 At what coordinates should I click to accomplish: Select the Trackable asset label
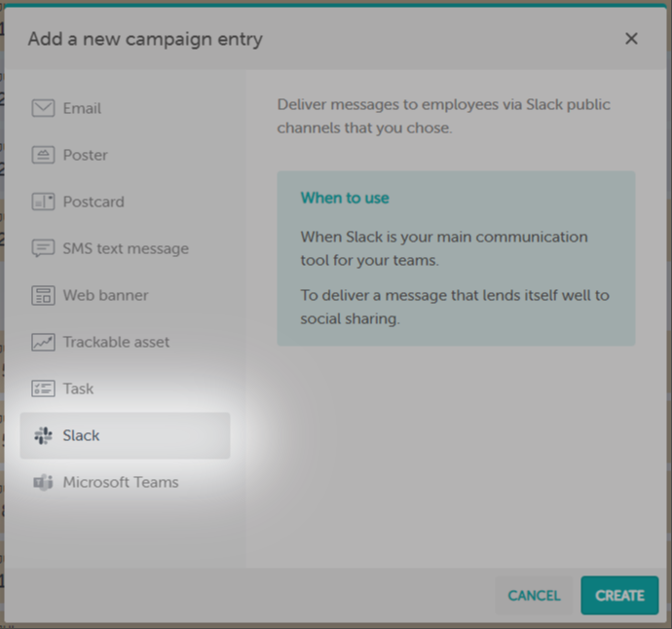coord(116,342)
